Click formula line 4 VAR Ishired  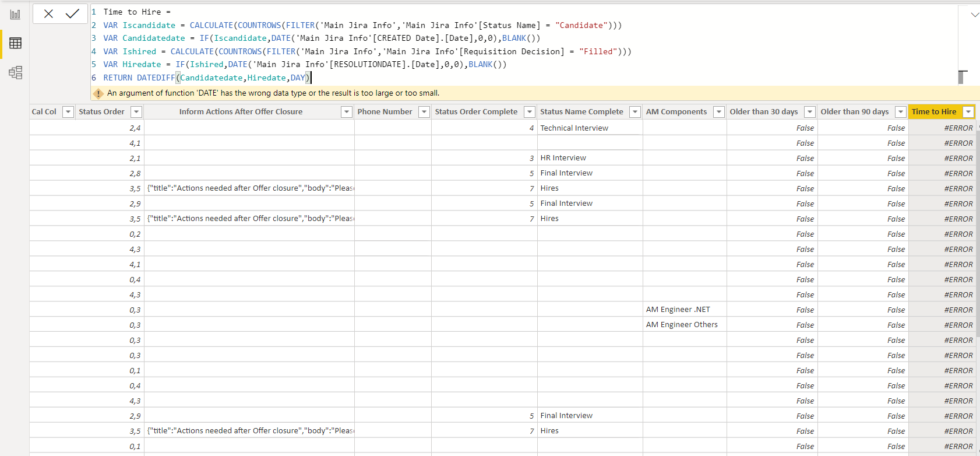point(367,51)
